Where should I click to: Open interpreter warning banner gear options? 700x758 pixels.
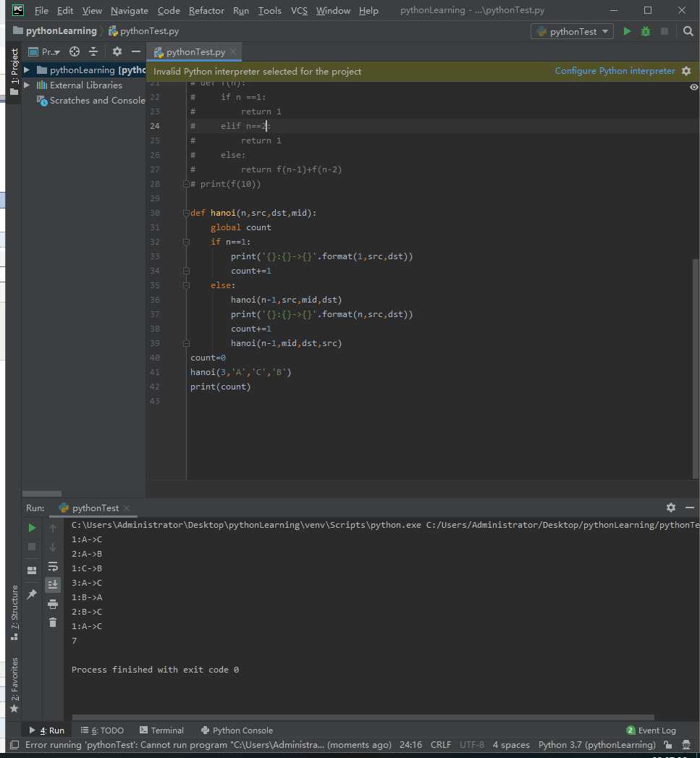coord(686,71)
